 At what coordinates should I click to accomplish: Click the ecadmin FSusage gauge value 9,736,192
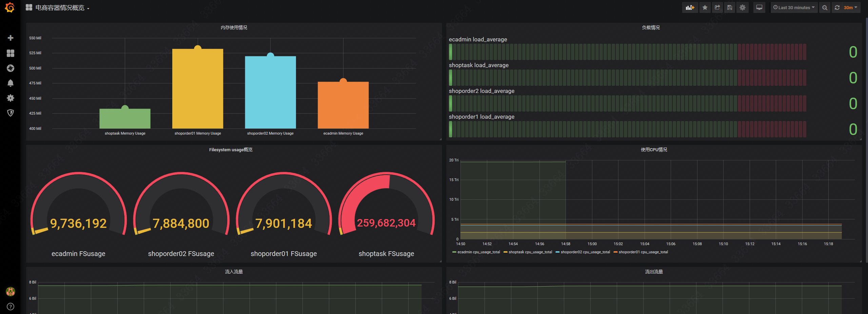click(78, 223)
